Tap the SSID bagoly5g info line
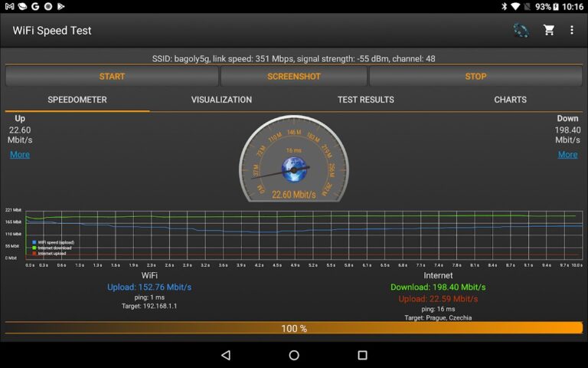The height and width of the screenshot is (368, 588). 294,58
